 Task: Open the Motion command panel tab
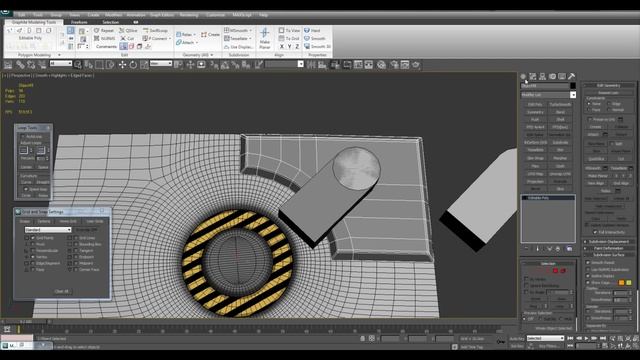[552, 76]
